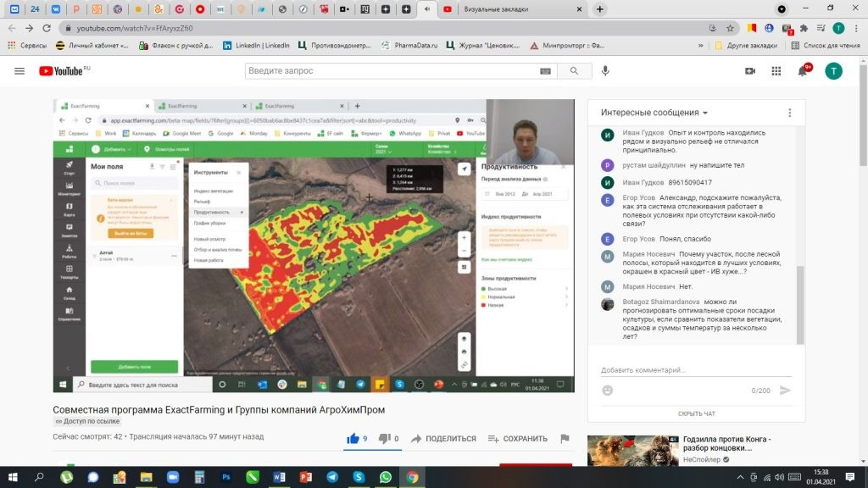Open the Chrome extensions puzzle icon
The image size is (868, 488).
804,28
